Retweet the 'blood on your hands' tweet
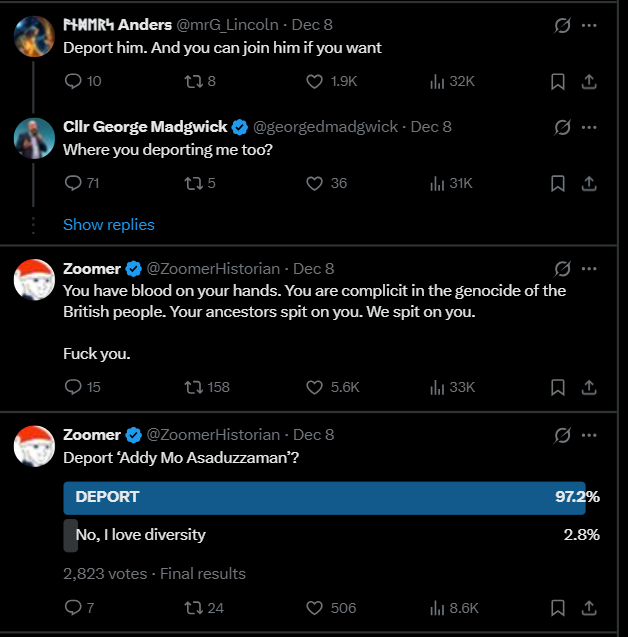The image size is (628, 637). click(193, 387)
